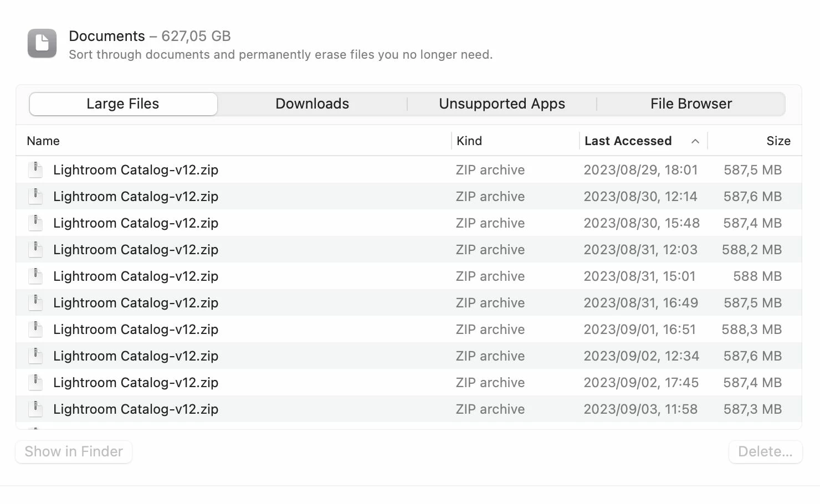
Task: Sort list by Name column header
Action: coord(43,141)
